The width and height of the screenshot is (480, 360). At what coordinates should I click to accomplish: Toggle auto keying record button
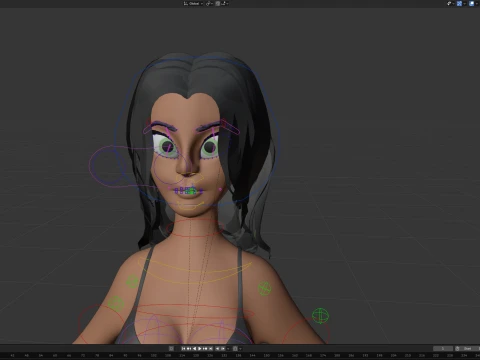click(x=171, y=349)
